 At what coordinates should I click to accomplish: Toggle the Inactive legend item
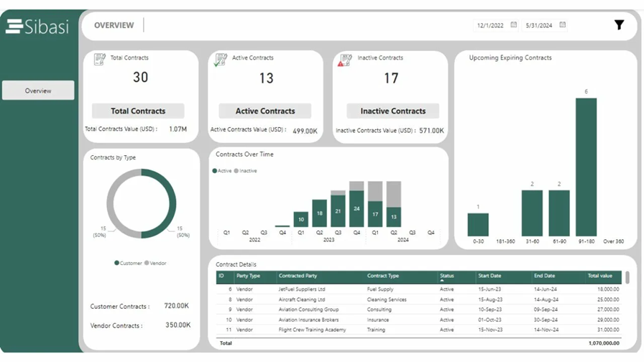(x=246, y=171)
